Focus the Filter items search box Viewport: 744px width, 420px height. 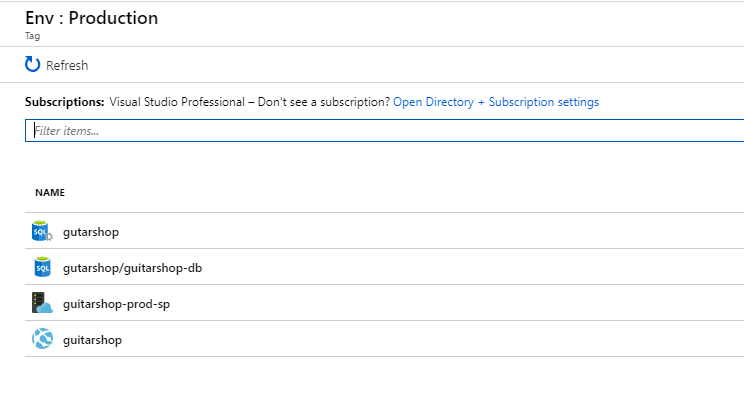[x=384, y=131]
